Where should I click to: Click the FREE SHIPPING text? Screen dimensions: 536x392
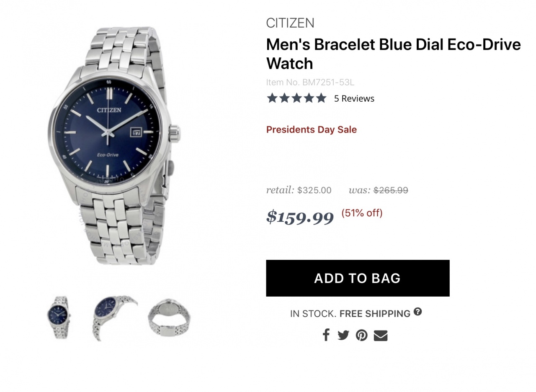(x=375, y=314)
